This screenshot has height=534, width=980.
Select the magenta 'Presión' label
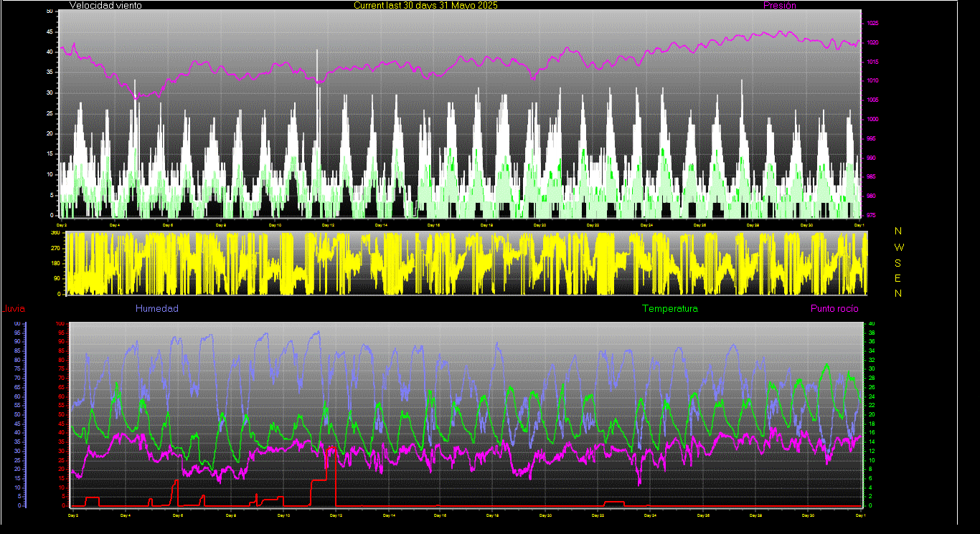point(779,6)
